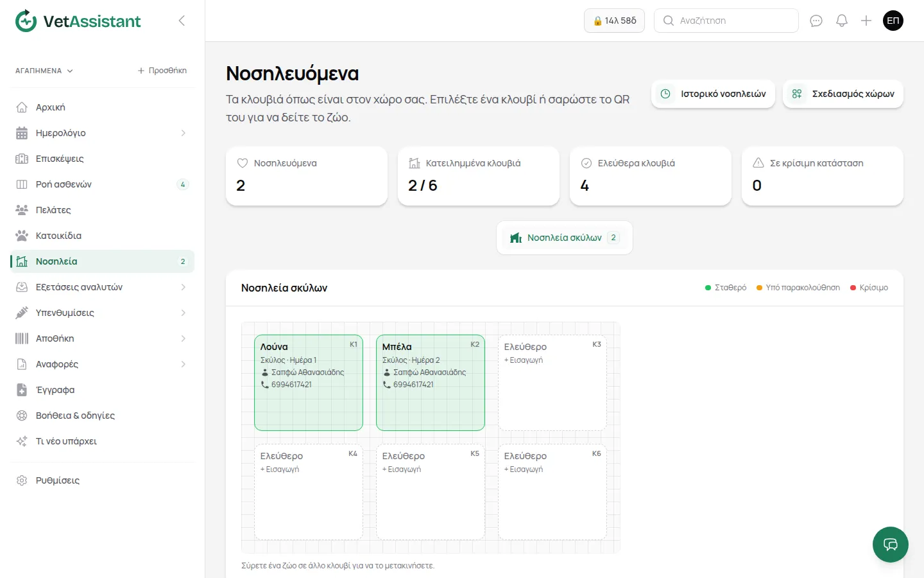Click the VetAssistant logo

coord(78,21)
